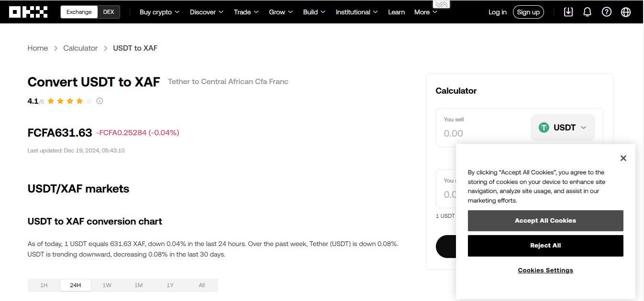This screenshot has height=301, width=644.
Task: Go to Home breadcrumb
Action: click(38, 48)
